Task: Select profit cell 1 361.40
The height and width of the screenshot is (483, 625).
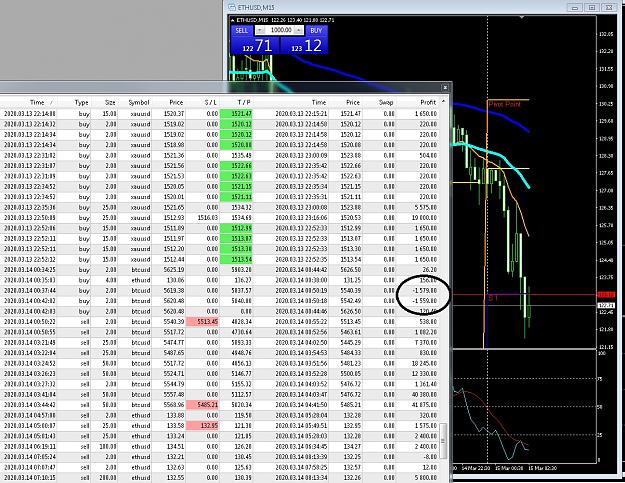Action: point(426,384)
